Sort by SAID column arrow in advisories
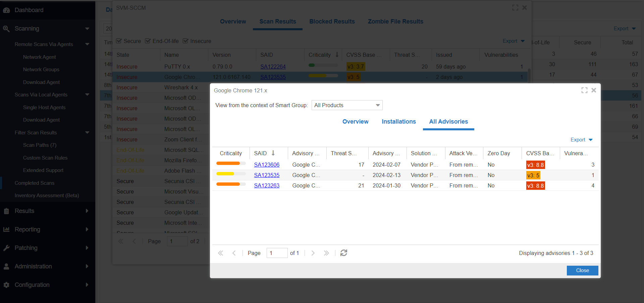 (x=273, y=153)
